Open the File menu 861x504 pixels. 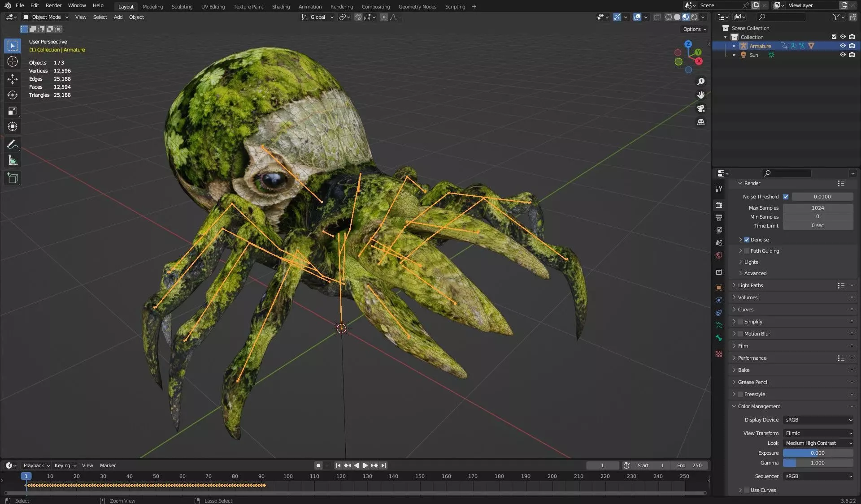click(x=20, y=5)
